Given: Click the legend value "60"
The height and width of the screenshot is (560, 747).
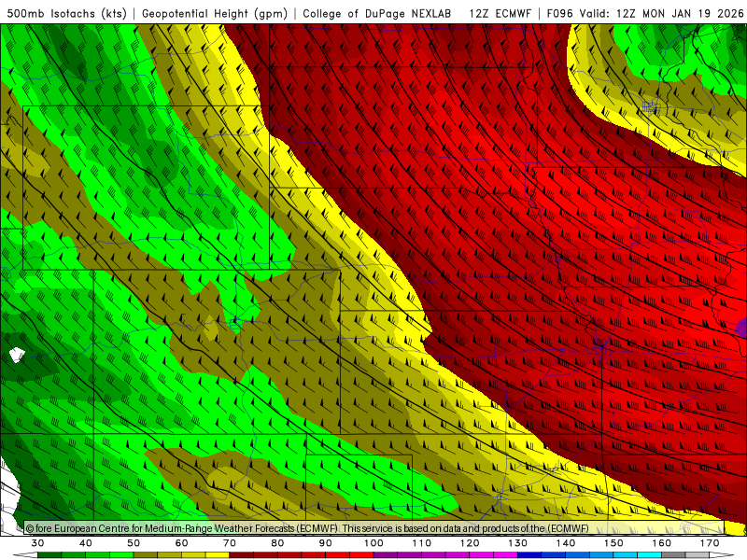Looking at the screenshot, I should [x=181, y=543].
